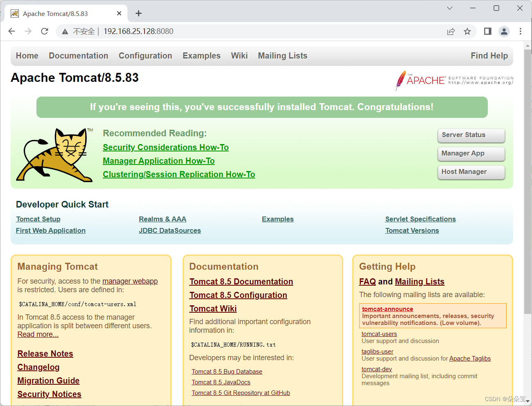Viewport: 532px width, 406px height.
Task: Click the address bar URL
Action: tap(138, 32)
